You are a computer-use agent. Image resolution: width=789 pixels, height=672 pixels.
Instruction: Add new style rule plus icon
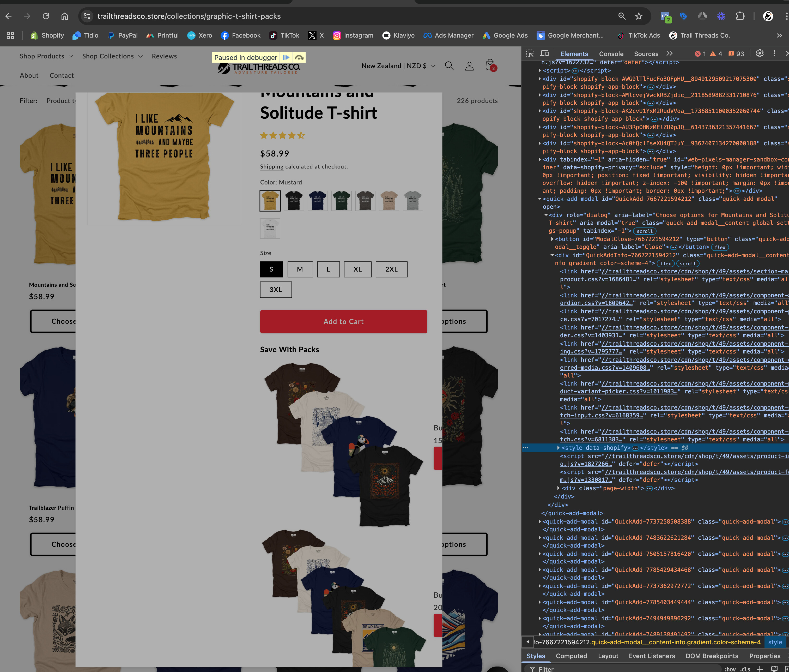point(760,669)
